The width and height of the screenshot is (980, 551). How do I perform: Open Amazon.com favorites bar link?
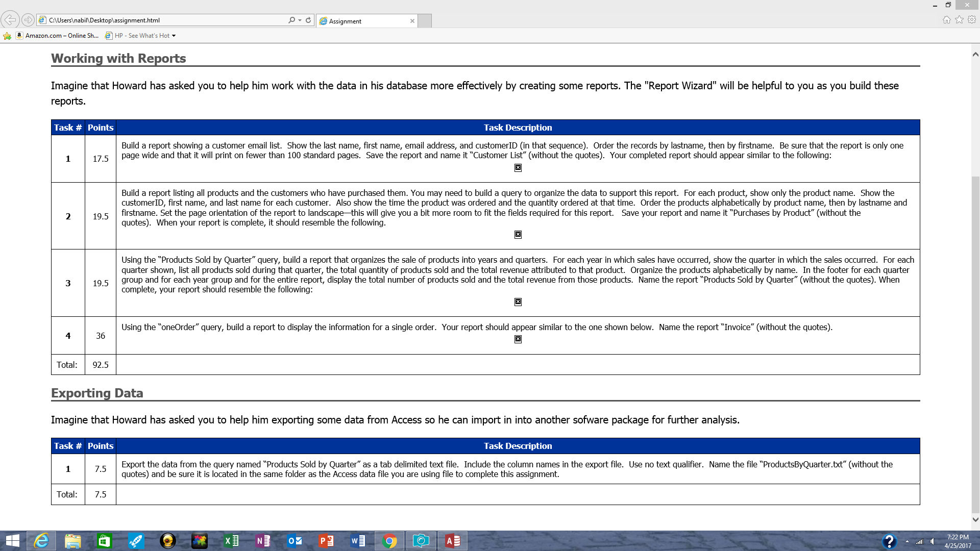(57, 36)
